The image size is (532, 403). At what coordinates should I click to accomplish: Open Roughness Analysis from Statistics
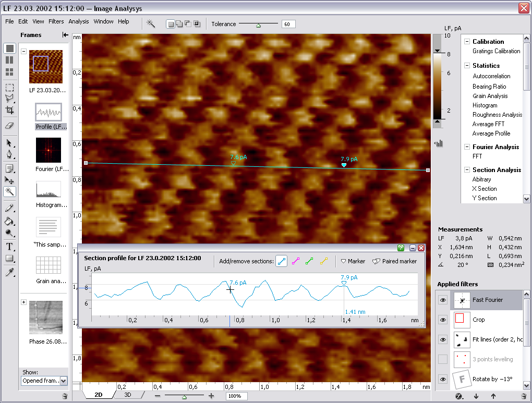[x=497, y=115]
